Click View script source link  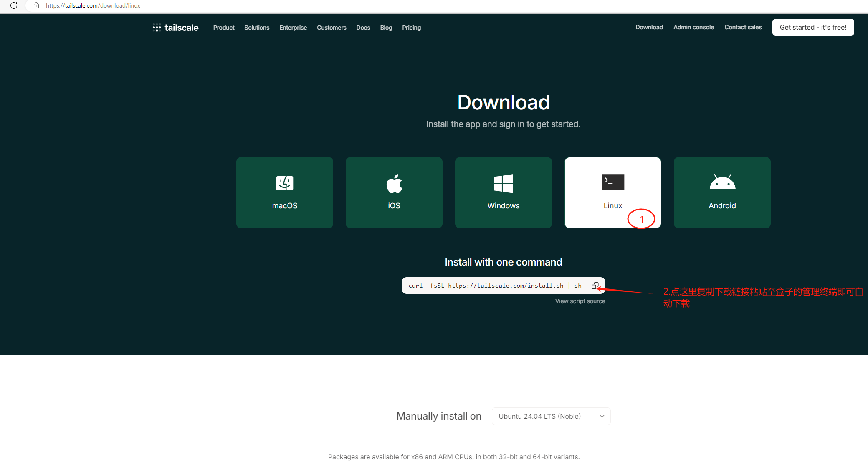pyautogui.click(x=580, y=301)
